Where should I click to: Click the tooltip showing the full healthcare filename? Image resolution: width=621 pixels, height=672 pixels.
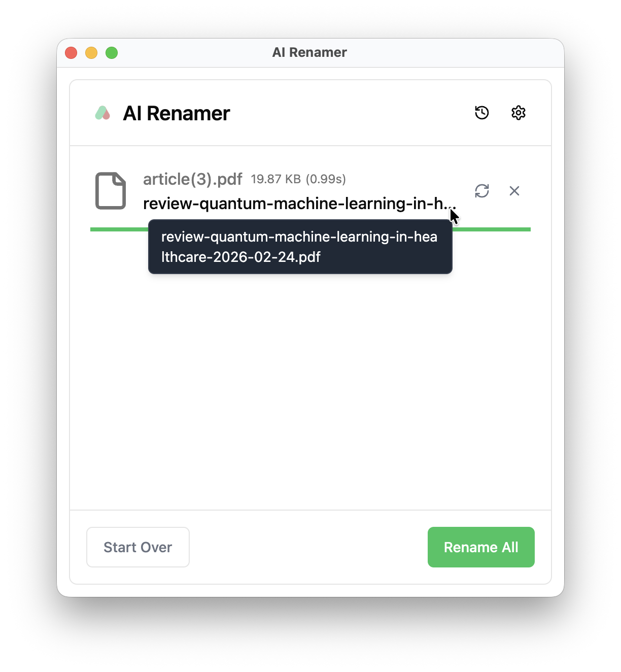pyautogui.click(x=300, y=247)
